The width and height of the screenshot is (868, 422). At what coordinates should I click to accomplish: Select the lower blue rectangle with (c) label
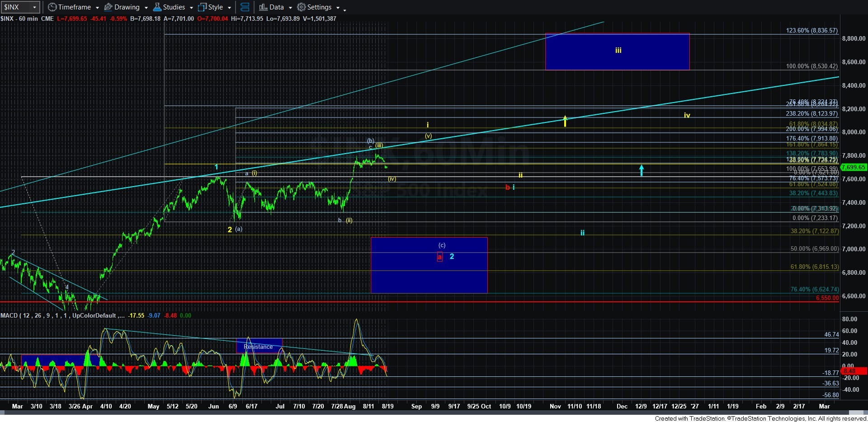(x=429, y=265)
